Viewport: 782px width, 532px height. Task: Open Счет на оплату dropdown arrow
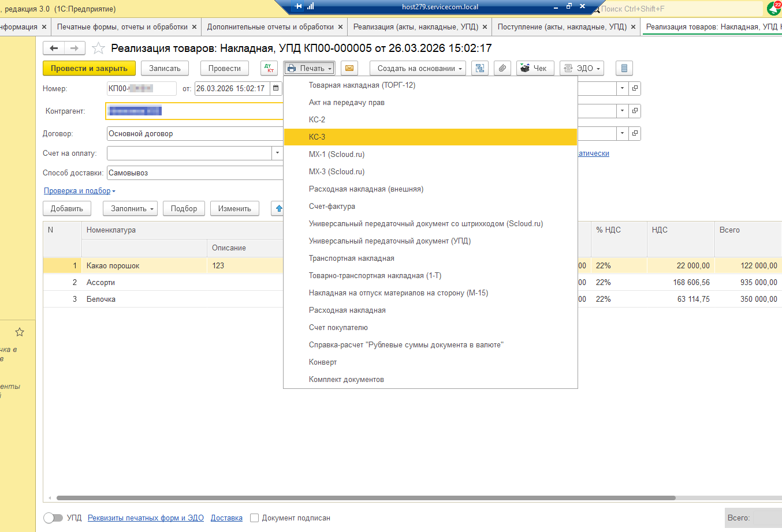[277, 153]
